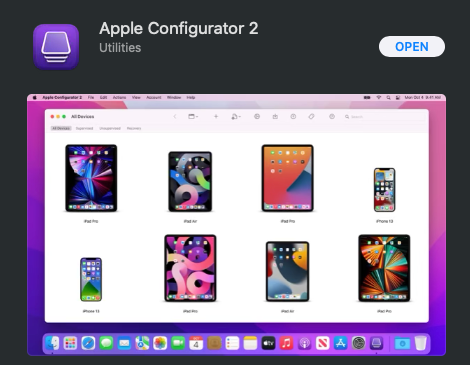
Task: Open the Actions menu in the menu bar
Action: click(119, 97)
